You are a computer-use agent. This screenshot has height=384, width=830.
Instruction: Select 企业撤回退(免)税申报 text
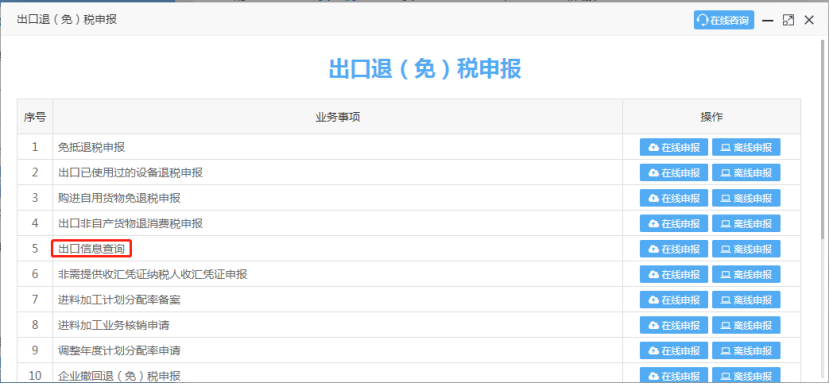(119, 376)
